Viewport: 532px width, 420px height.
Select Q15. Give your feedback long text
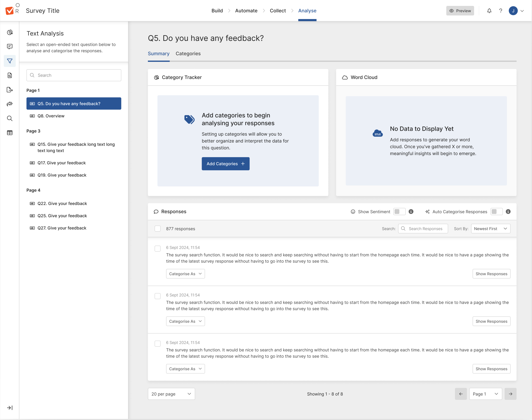pyautogui.click(x=74, y=147)
